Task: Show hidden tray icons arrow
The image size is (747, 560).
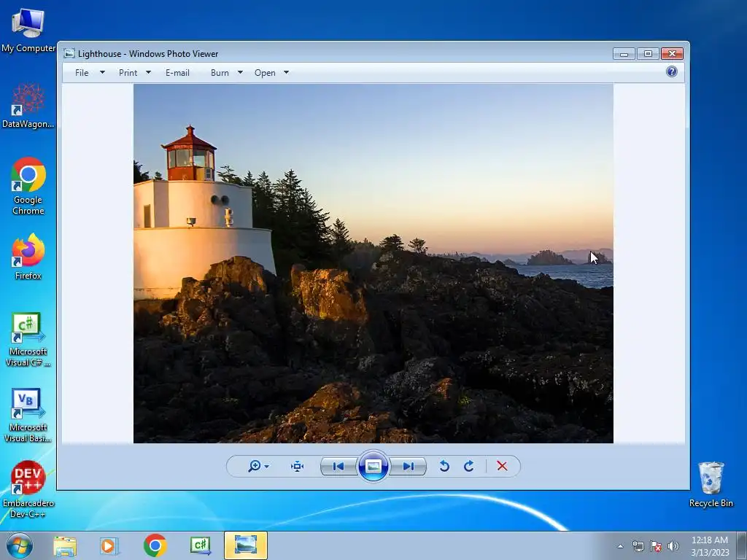Action: click(620, 546)
